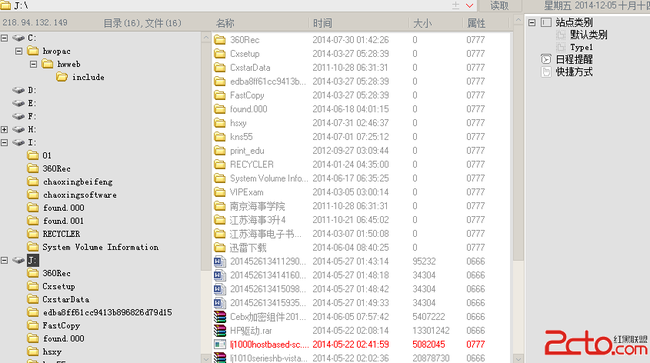Select the E: drive icon
Screen dimensions: 650x363
coord(19,103)
